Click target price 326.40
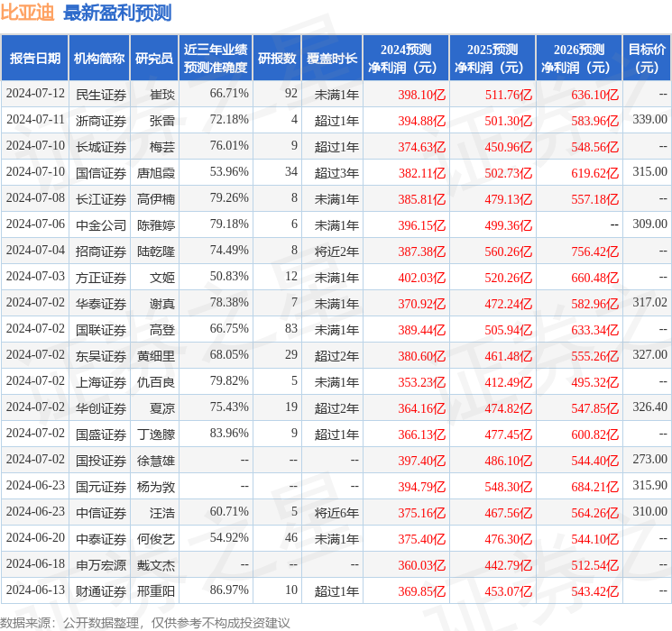 point(649,407)
